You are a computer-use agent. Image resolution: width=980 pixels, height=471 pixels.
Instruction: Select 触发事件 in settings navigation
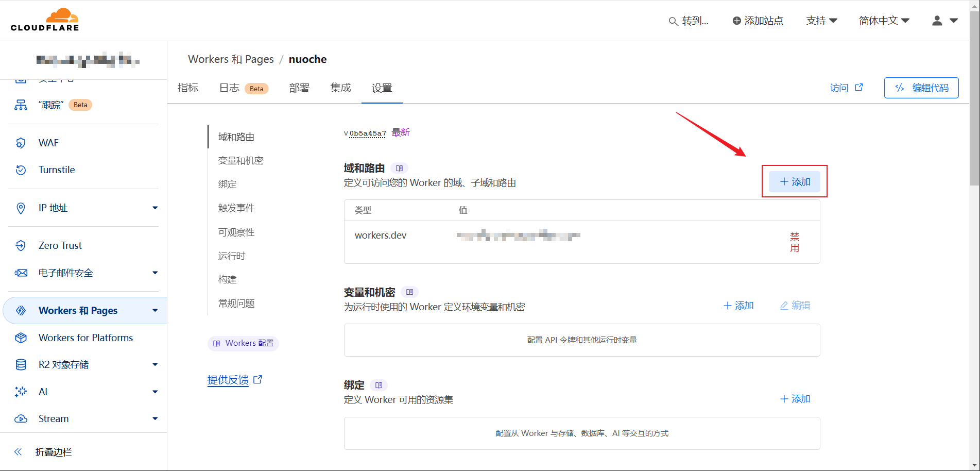236,208
